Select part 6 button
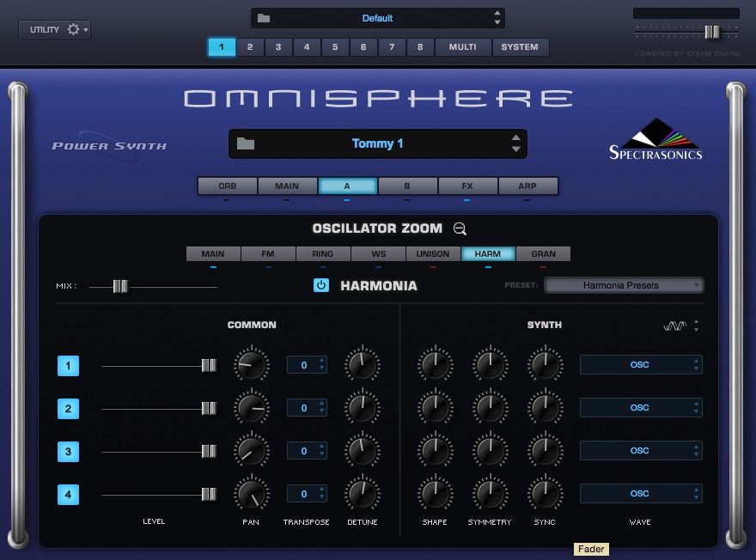756x560 pixels. pos(363,47)
